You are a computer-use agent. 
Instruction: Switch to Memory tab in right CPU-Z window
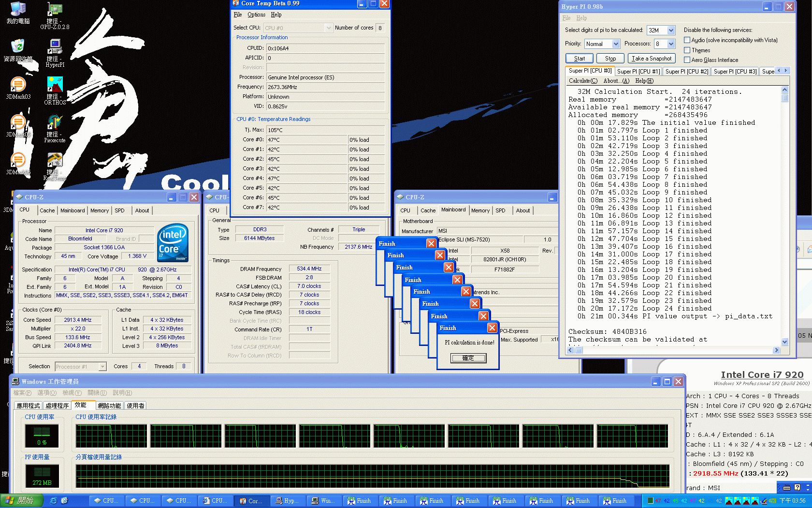[x=480, y=210]
